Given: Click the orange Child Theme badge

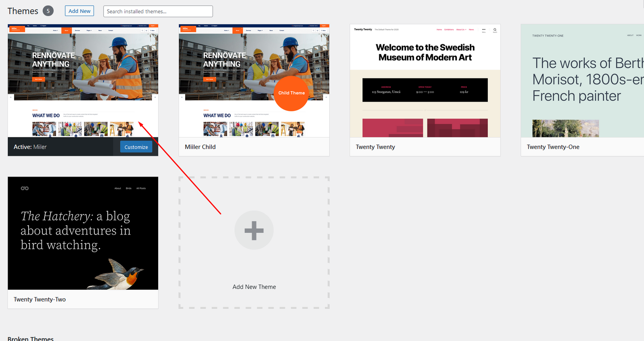Looking at the screenshot, I should (x=291, y=93).
